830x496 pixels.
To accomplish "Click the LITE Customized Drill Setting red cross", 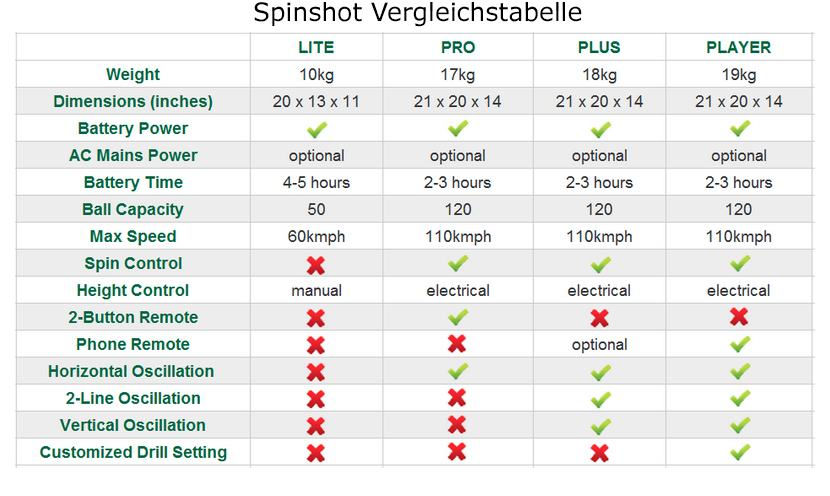I will [316, 453].
